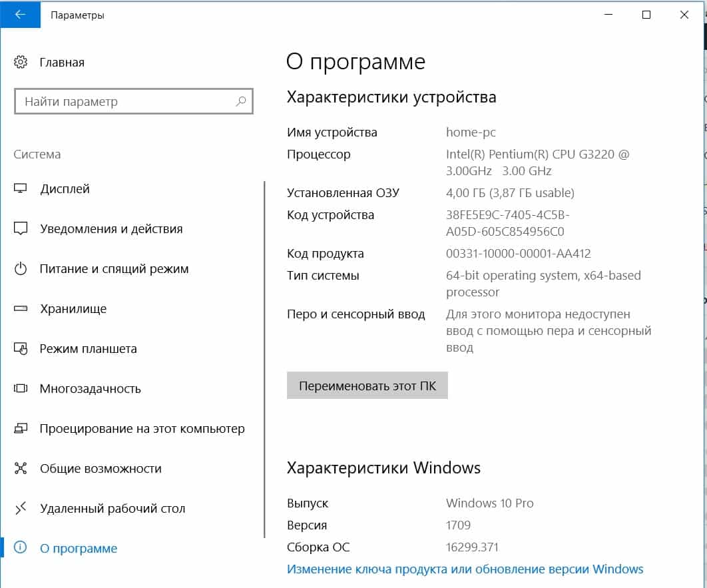Click the Shared experiences icon
The image size is (707, 588).
pyautogui.click(x=21, y=469)
